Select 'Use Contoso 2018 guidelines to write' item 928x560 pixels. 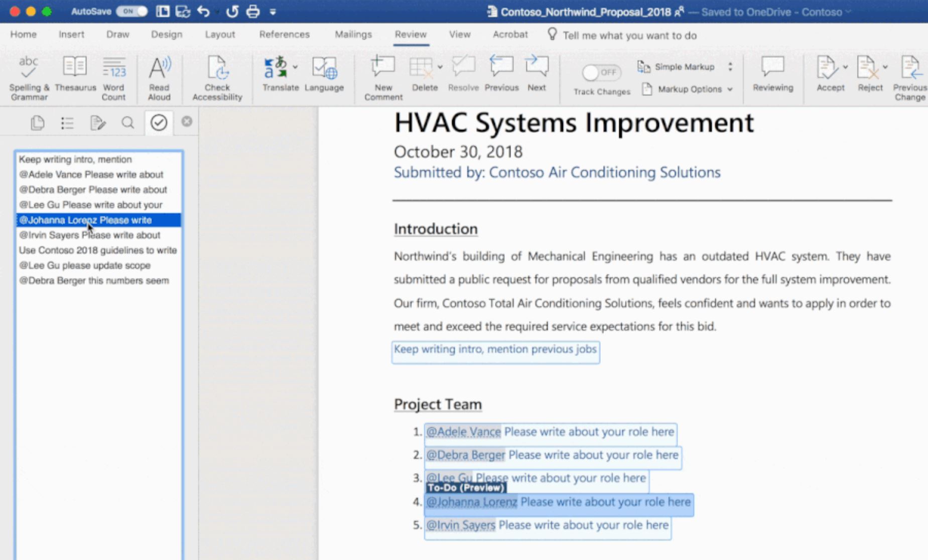click(98, 250)
